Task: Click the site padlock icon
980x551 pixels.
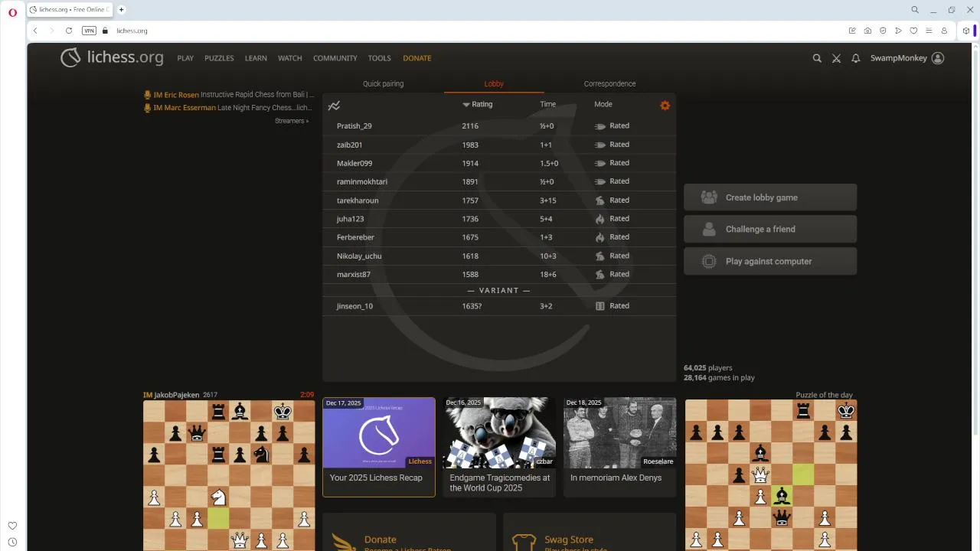Action: tap(106, 31)
